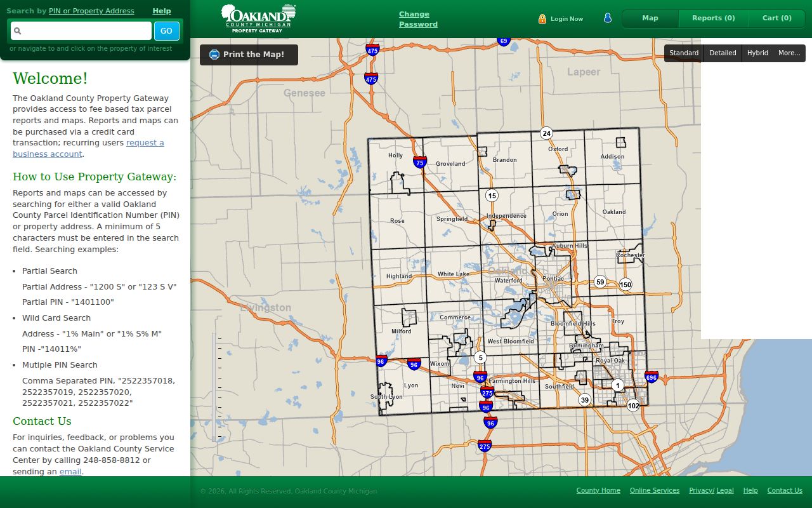Viewport: 812px width, 508px height.
Task: Focus the PIN or address search field
Action: 81,31
